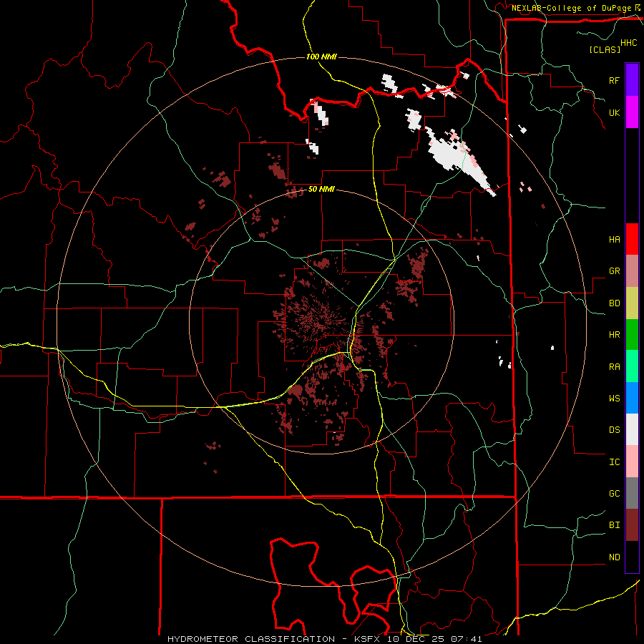Click the NEXLAB-College of DuPage text

(x=571, y=8)
